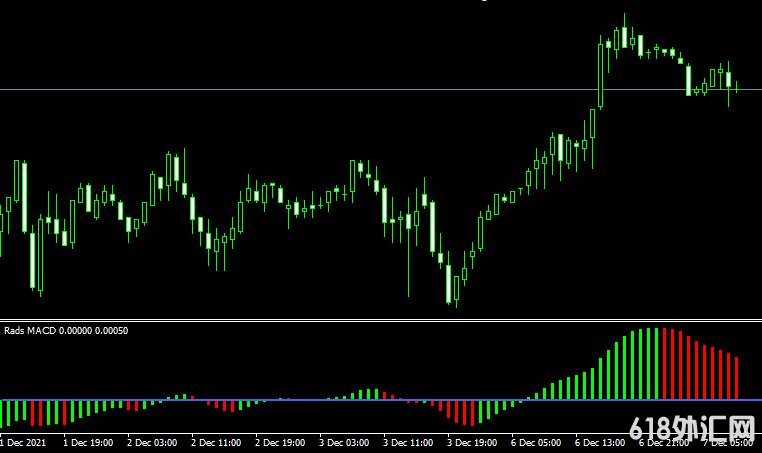
Task: Click the Rads MACD indicator label
Action: point(66,331)
